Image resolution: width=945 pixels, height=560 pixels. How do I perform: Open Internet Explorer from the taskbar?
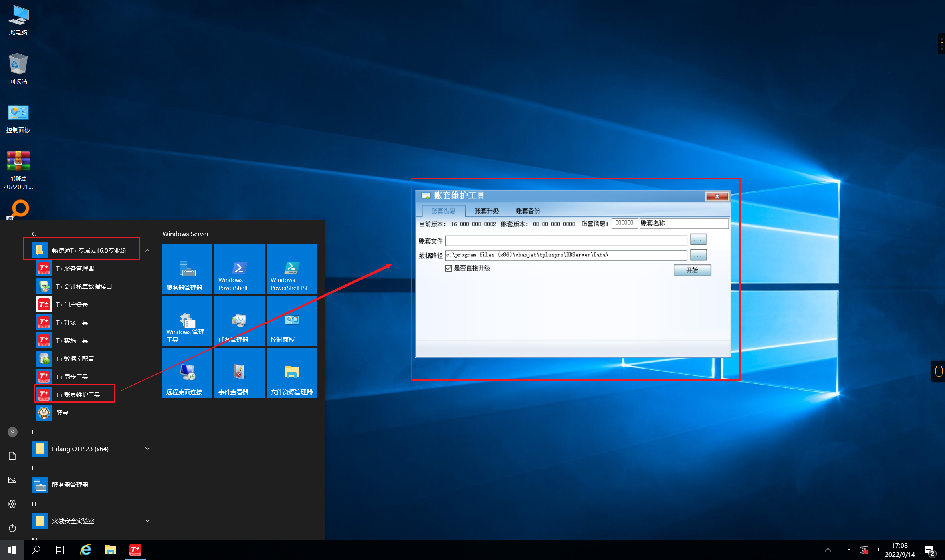click(86, 550)
